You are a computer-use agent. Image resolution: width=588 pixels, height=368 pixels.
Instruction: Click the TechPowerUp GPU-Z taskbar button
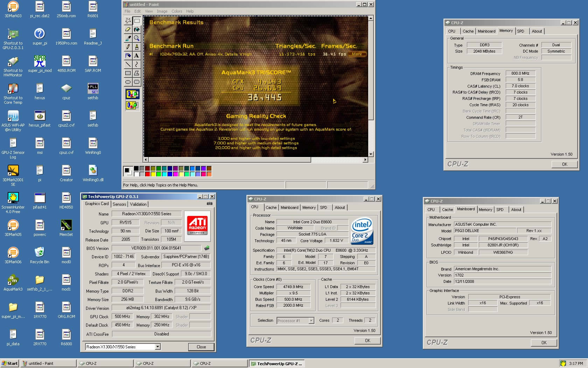coord(276,363)
